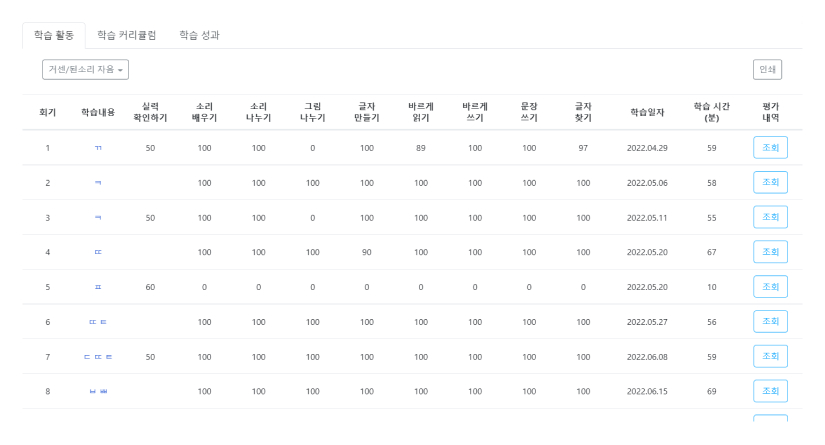
Task: Open 조회 for session 4 with 67 minutes
Action: pos(770,252)
